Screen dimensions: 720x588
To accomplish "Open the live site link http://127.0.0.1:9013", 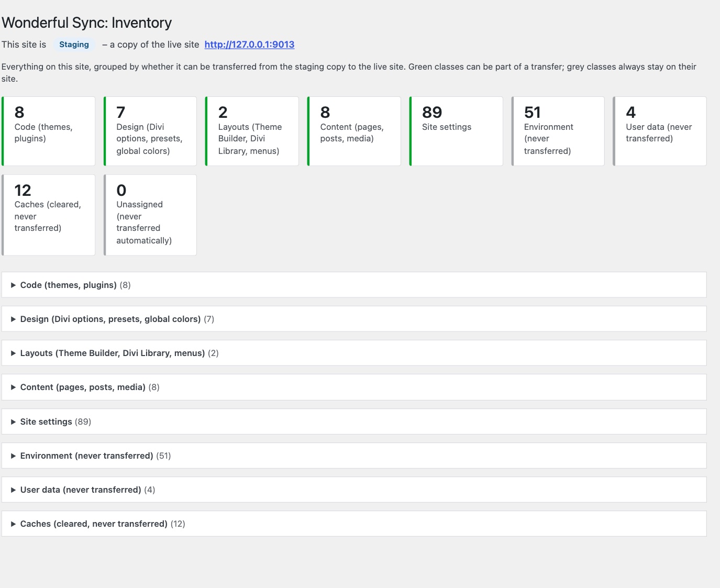I will point(249,45).
